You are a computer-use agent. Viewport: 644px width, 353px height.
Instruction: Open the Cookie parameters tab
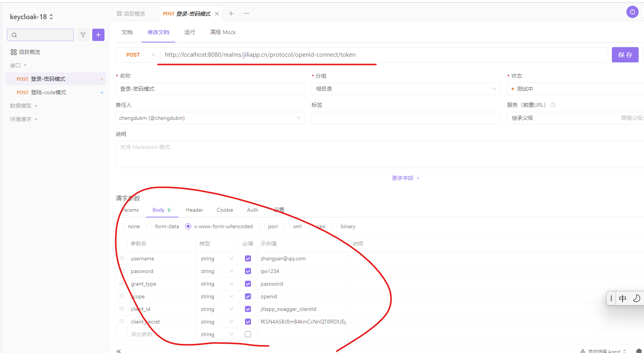tap(225, 210)
